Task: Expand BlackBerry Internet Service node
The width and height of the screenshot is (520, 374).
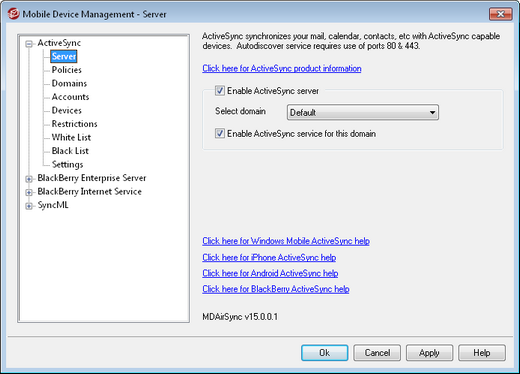Action: [x=29, y=192]
